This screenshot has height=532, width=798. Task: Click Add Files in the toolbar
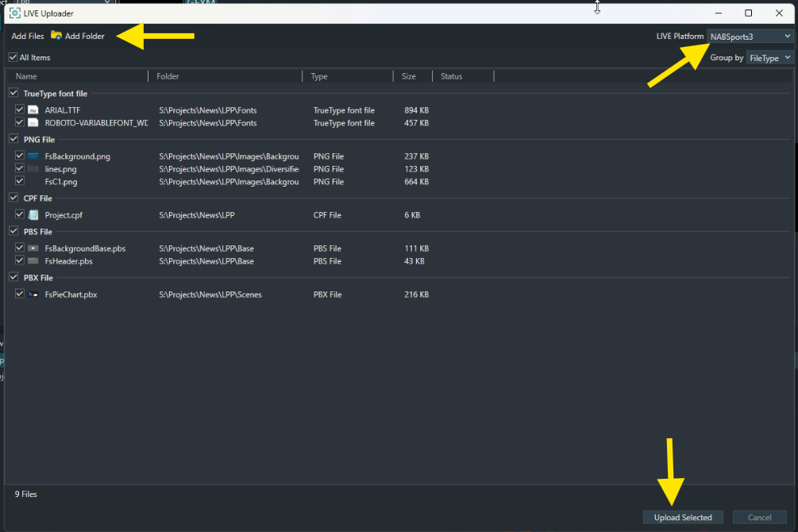click(28, 36)
